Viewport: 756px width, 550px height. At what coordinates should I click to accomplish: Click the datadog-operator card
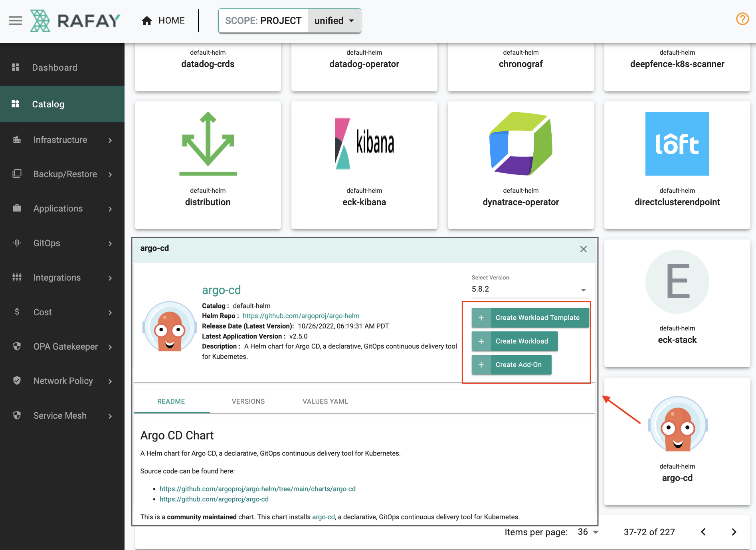click(x=364, y=67)
